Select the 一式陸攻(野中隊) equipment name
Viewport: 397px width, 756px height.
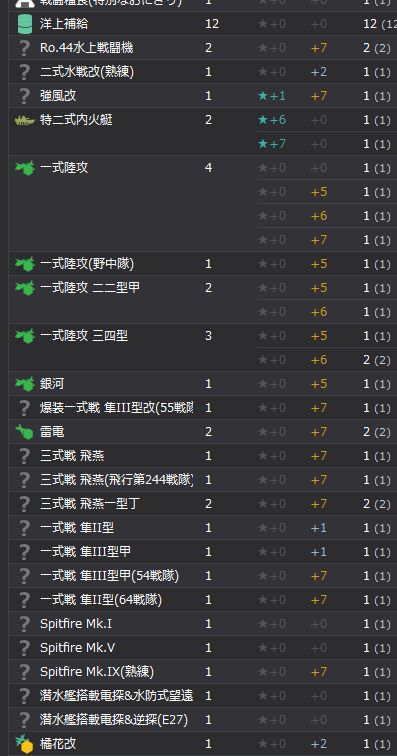[87, 264]
